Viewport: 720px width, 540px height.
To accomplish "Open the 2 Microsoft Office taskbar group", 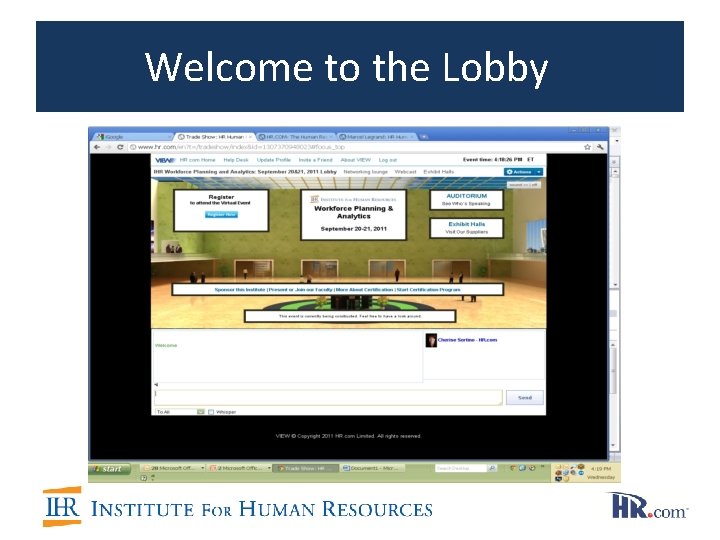I will coord(239,468).
